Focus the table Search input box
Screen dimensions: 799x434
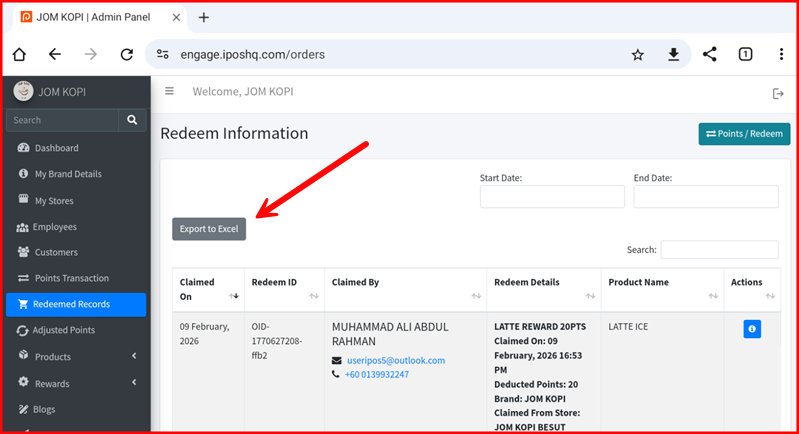pyautogui.click(x=719, y=250)
